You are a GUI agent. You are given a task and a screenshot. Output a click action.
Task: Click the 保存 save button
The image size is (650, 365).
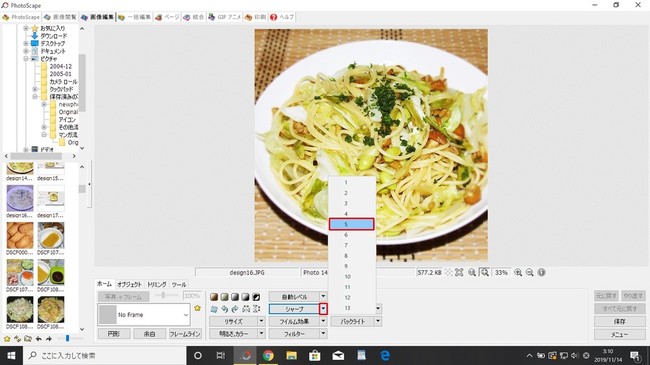tap(620, 321)
